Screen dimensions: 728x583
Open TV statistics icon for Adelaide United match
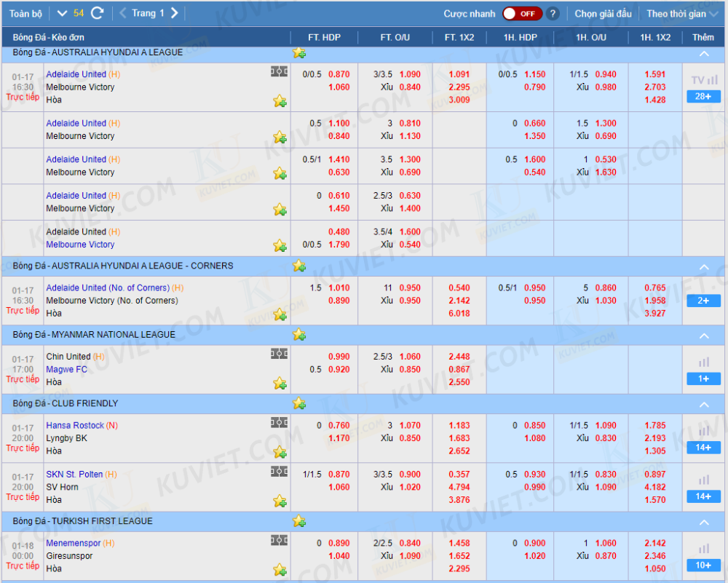tap(704, 80)
